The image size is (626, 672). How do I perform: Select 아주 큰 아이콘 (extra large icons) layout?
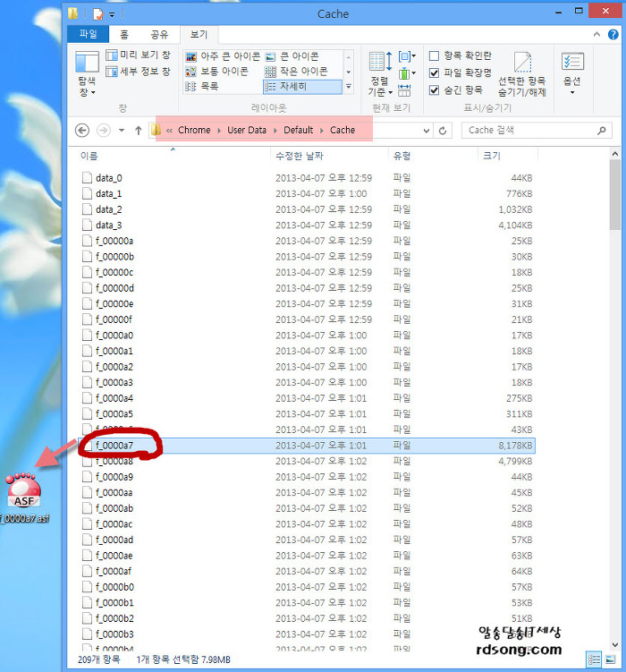click(x=222, y=55)
